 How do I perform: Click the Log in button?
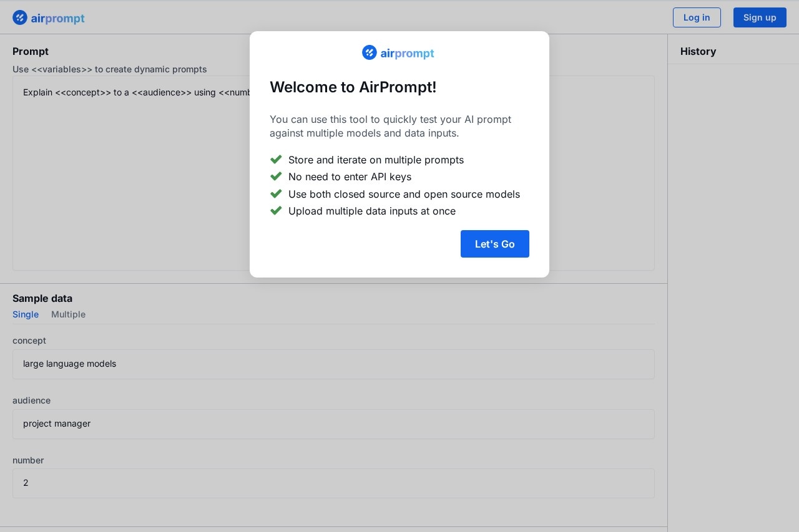click(x=697, y=17)
